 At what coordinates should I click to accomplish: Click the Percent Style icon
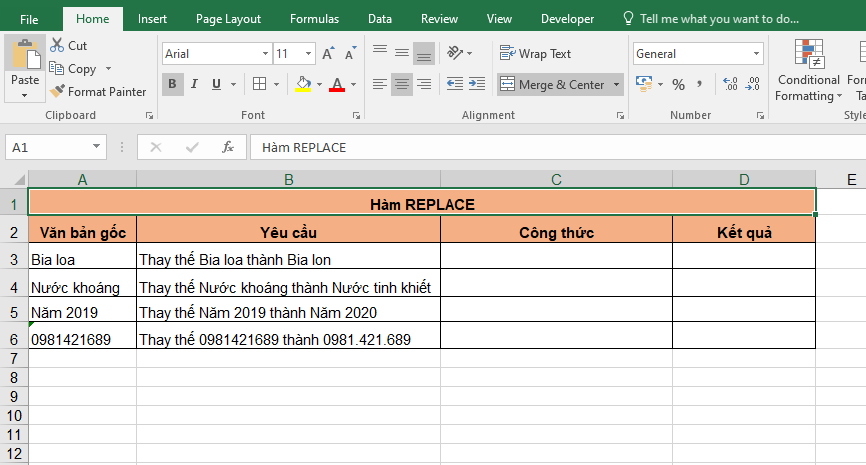(678, 85)
